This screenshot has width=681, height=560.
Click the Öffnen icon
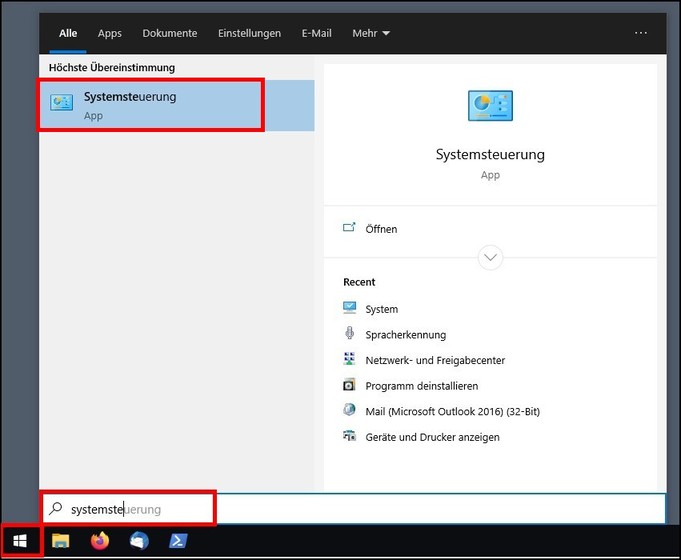pos(349,228)
